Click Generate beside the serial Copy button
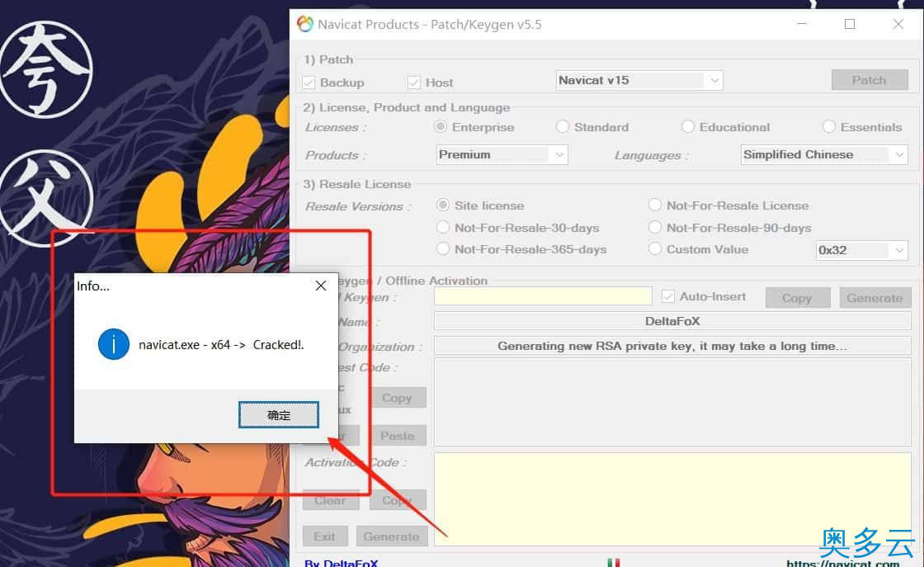The height and width of the screenshot is (567, 924). [875, 298]
